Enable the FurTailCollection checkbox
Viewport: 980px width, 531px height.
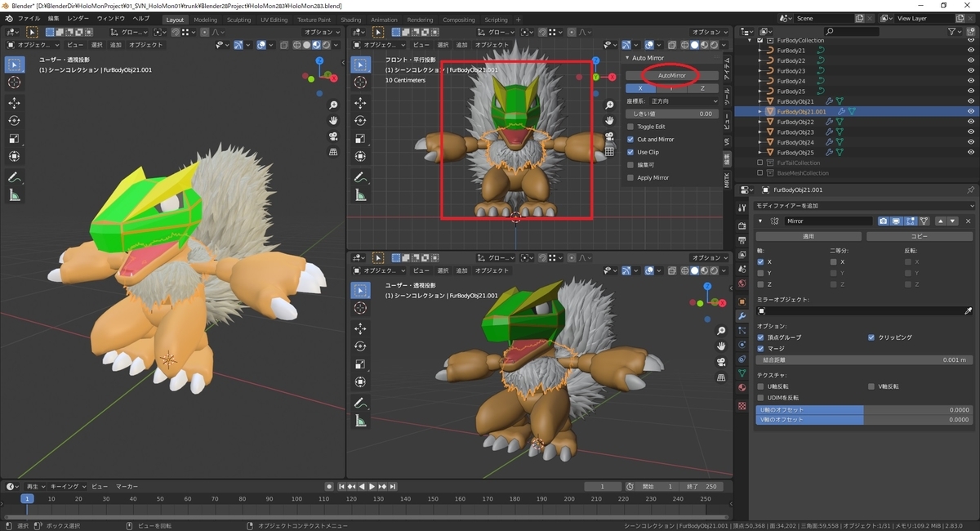coord(760,163)
